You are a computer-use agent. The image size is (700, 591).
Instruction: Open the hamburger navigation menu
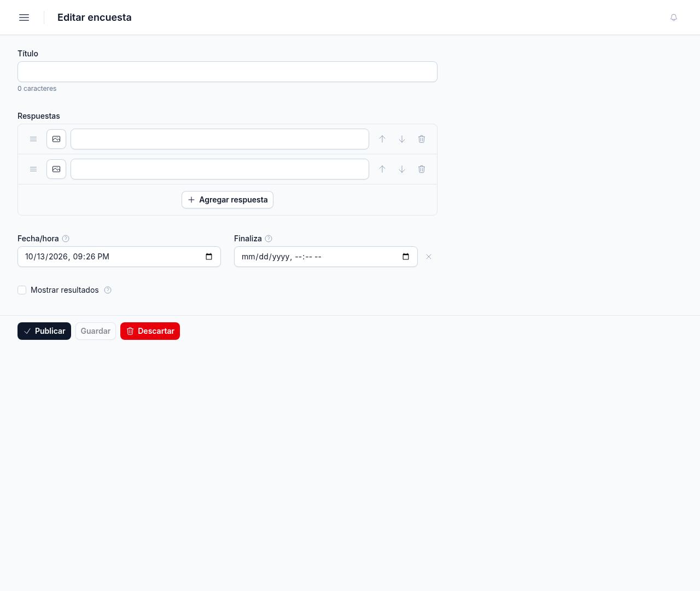24,18
